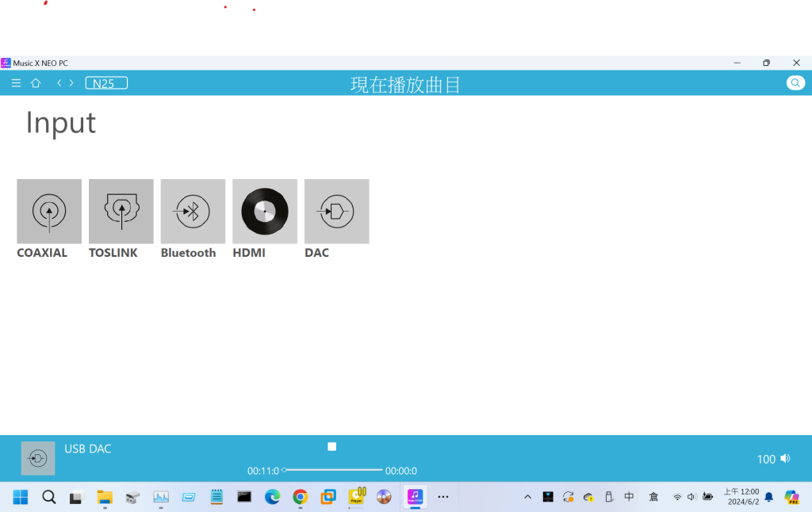Click the playback progress slider
Viewport: 812px width, 512px height.
(333, 470)
